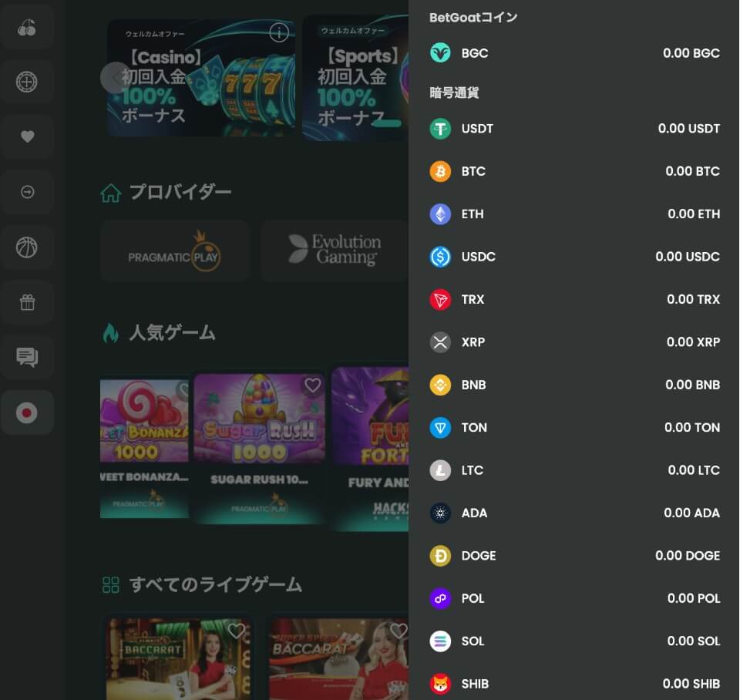This screenshot has width=740, height=700.
Task: Toggle heart on first Baccarat live game
Action: [x=237, y=631]
